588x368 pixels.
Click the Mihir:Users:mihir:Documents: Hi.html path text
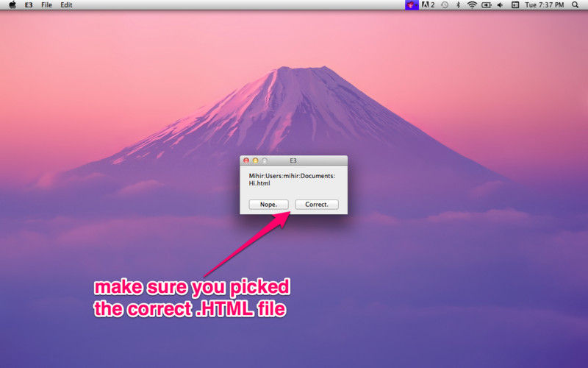point(292,179)
